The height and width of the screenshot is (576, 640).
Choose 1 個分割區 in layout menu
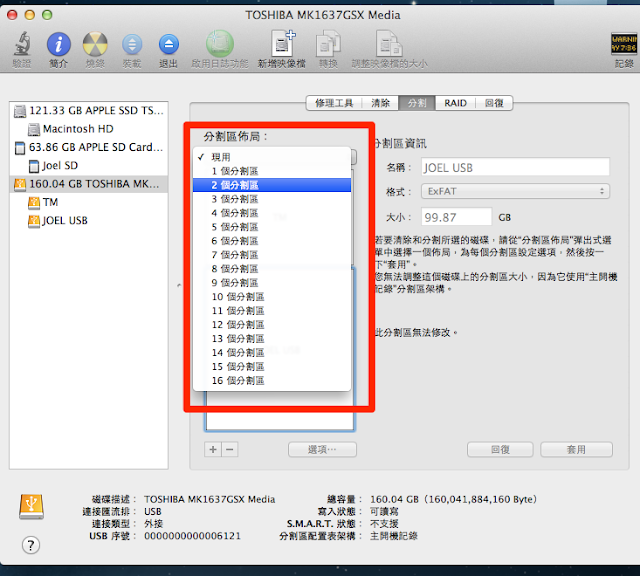tap(272, 171)
